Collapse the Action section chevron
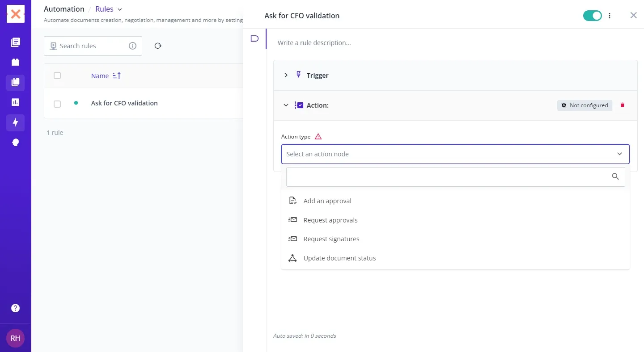644x352 pixels. (x=286, y=105)
